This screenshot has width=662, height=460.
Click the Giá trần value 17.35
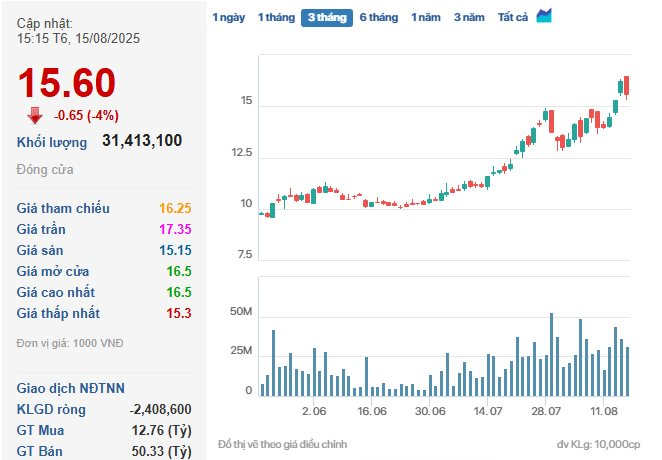(x=174, y=229)
